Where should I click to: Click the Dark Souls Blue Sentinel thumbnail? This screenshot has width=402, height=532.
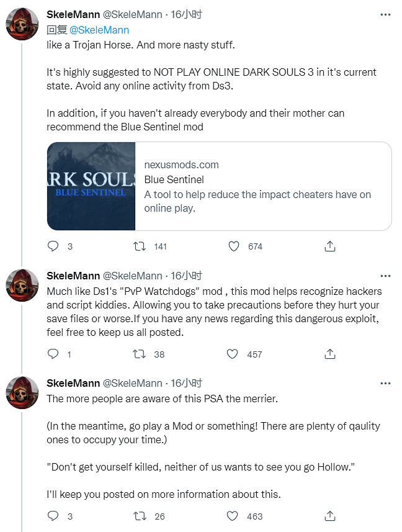91,186
